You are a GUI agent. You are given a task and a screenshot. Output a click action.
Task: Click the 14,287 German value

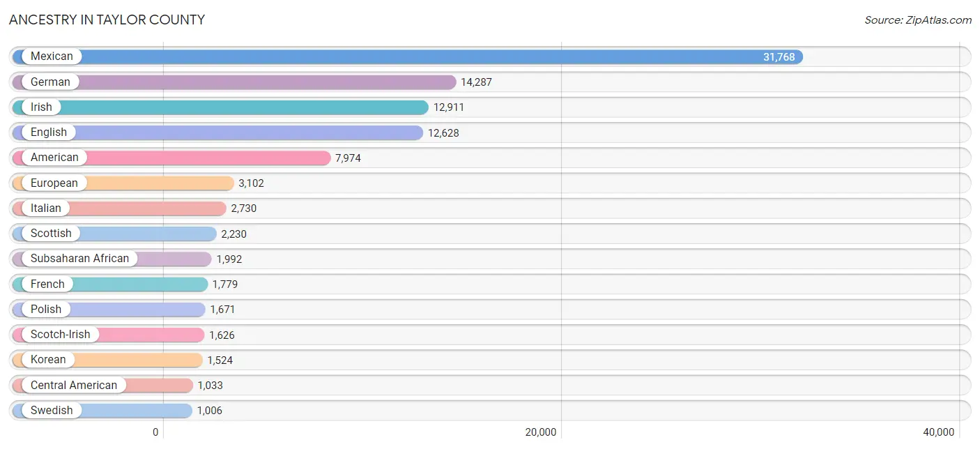[x=476, y=82]
